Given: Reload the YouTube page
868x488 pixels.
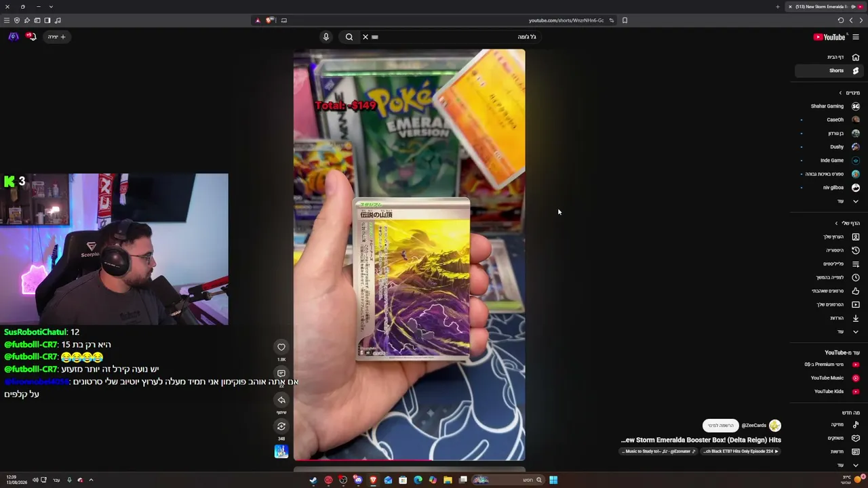Looking at the screenshot, I should [841, 20].
